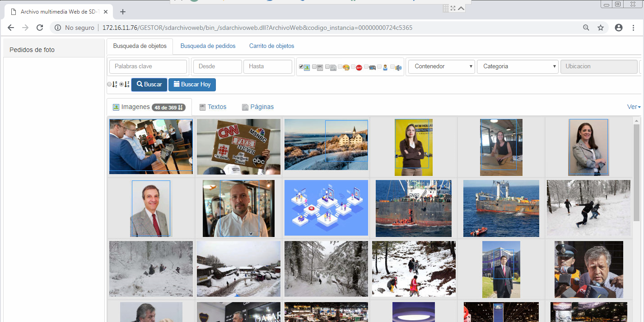The image size is (644, 322).
Task: Open the isometric blue illustration thumbnail
Action: pyautogui.click(x=326, y=208)
